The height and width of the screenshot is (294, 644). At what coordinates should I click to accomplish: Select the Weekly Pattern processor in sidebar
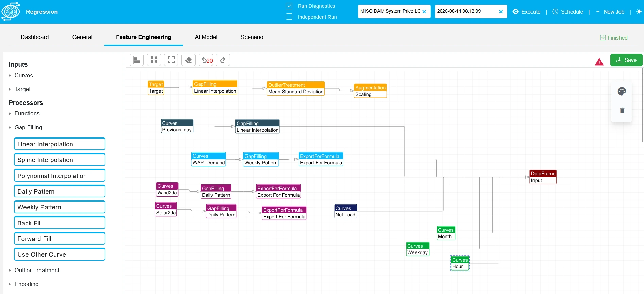coord(60,207)
